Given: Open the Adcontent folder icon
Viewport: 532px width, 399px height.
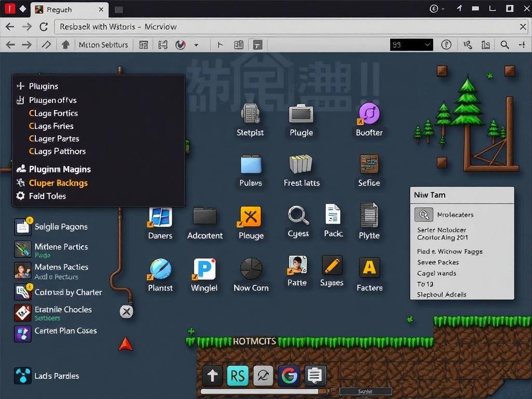Looking at the screenshot, I should tap(205, 216).
